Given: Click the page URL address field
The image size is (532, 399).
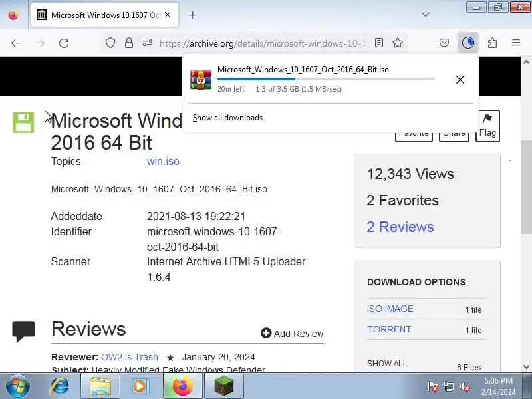Looking at the screenshot, I should click(263, 43).
